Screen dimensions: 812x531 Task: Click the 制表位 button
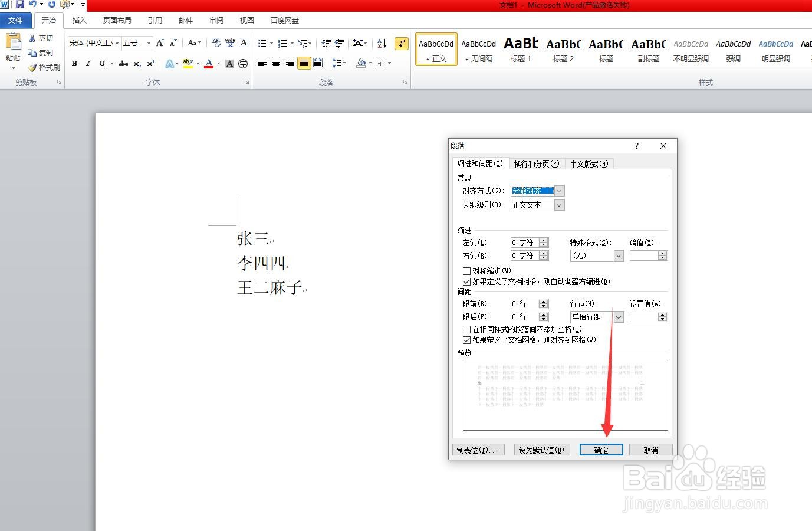tap(478, 450)
